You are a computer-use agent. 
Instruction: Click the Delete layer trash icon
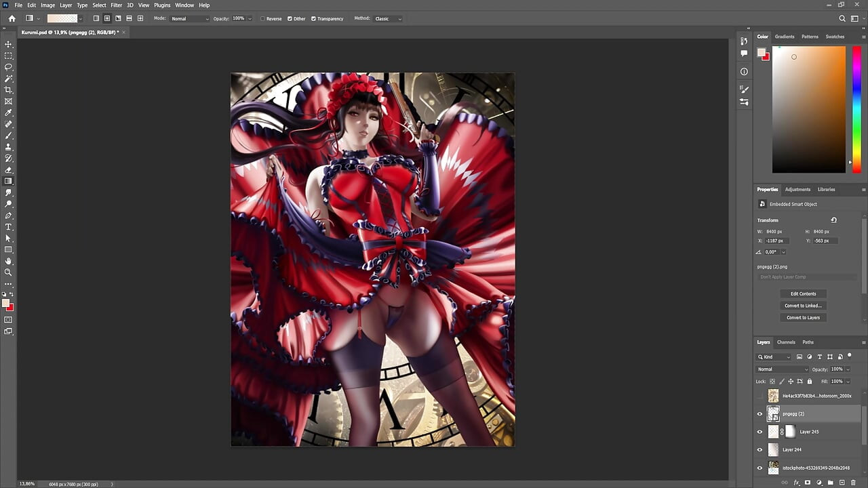point(853,483)
